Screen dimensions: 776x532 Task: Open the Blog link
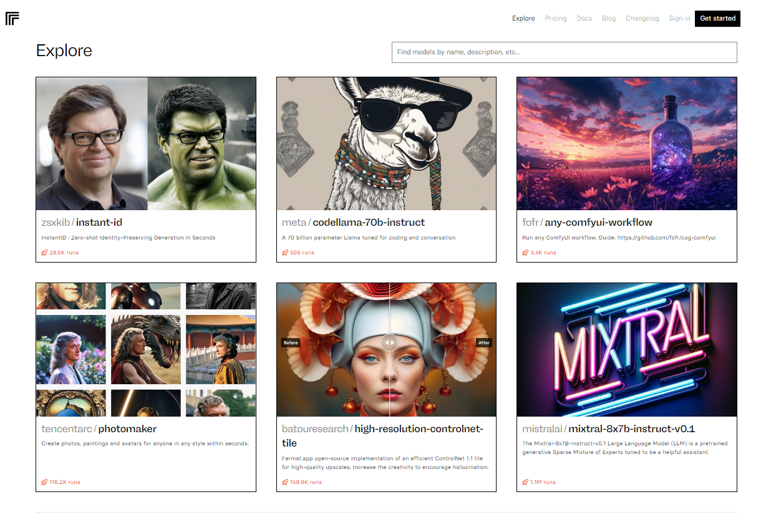(x=609, y=18)
